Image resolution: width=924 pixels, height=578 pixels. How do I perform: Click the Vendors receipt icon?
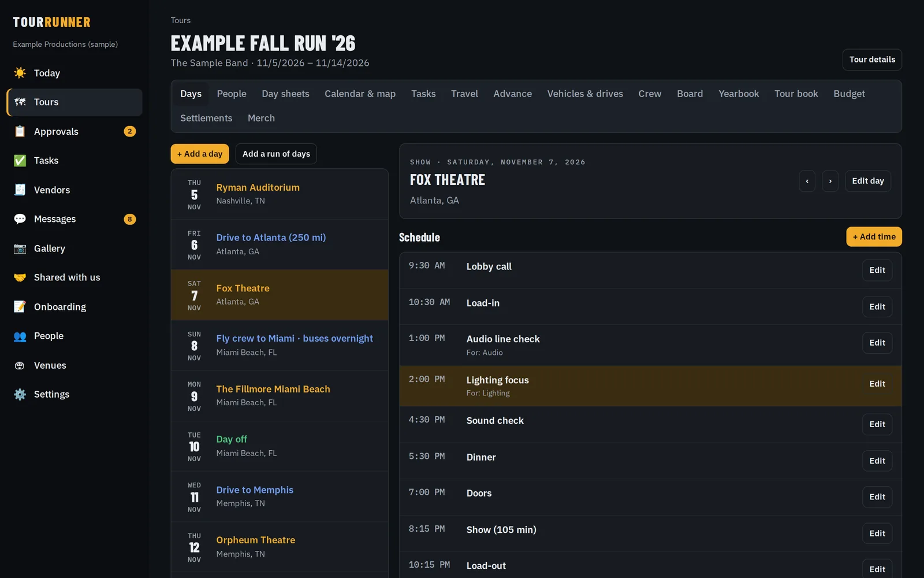pos(20,190)
